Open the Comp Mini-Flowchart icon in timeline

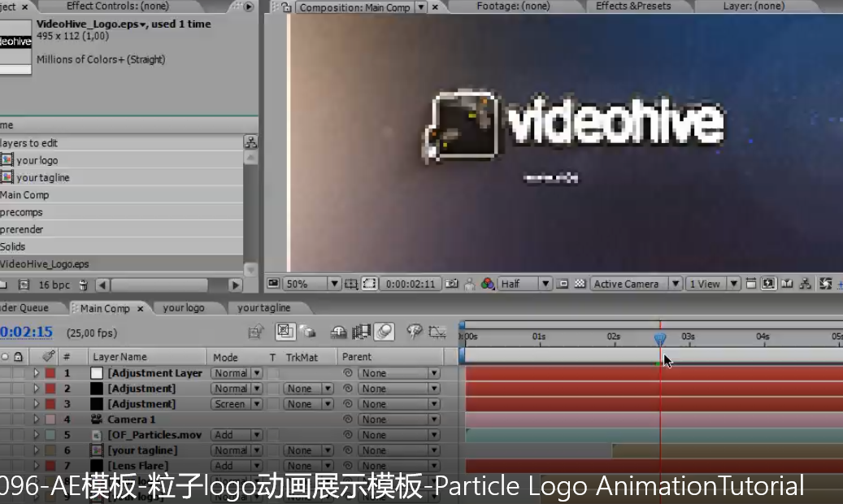coord(256,332)
